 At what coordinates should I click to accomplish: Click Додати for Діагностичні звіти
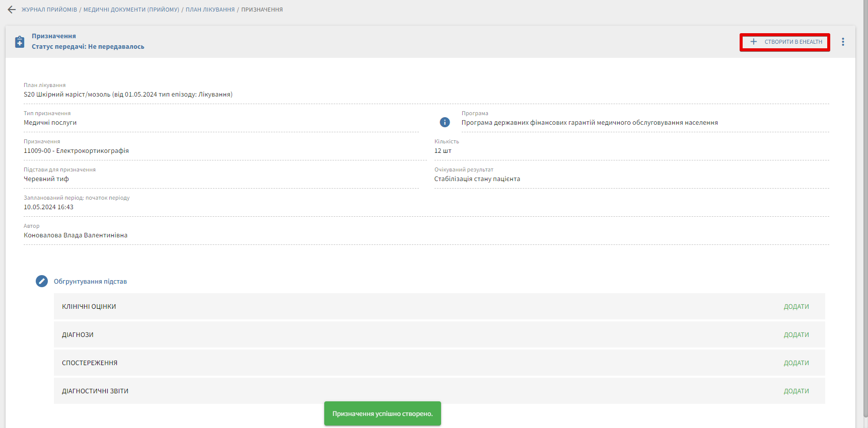pos(796,391)
